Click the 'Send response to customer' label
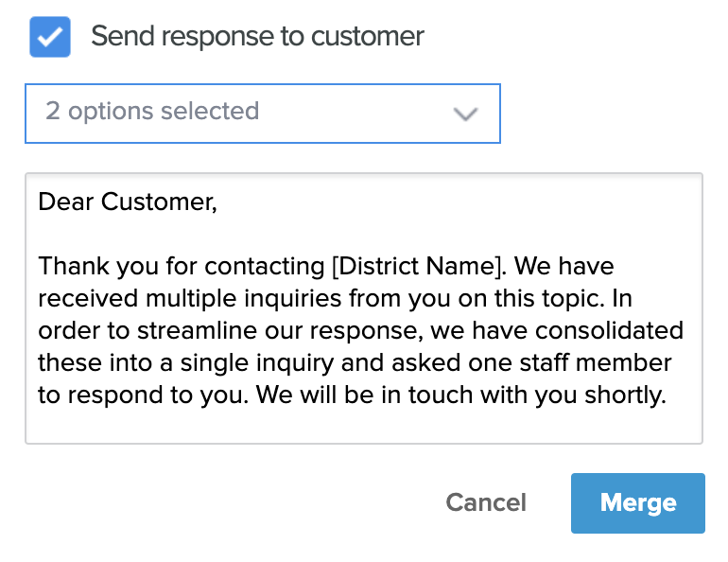The width and height of the screenshot is (728, 562). tap(257, 37)
